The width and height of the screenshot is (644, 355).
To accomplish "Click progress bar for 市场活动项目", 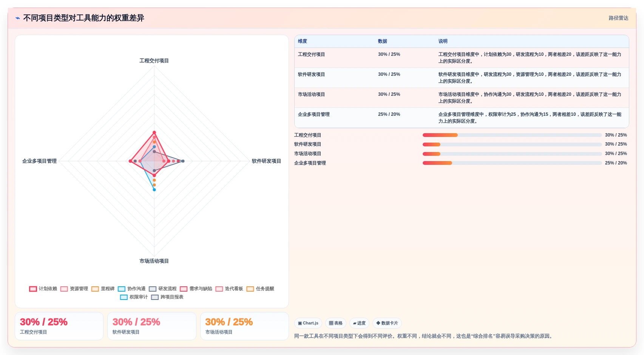I will pyautogui.click(x=512, y=154).
